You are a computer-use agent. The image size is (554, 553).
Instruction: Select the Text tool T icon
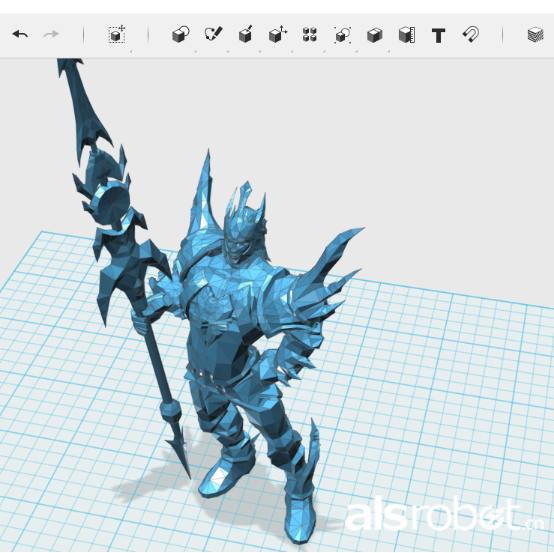click(x=438, y=35)
